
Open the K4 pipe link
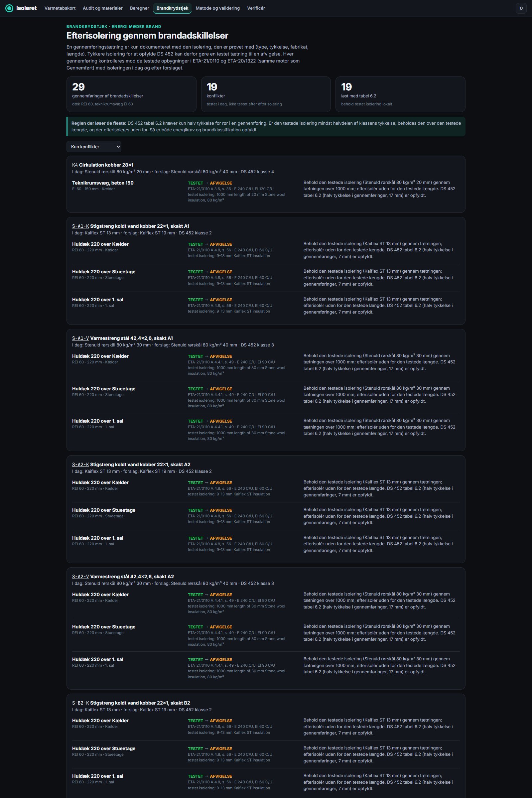tap(75, 165)
